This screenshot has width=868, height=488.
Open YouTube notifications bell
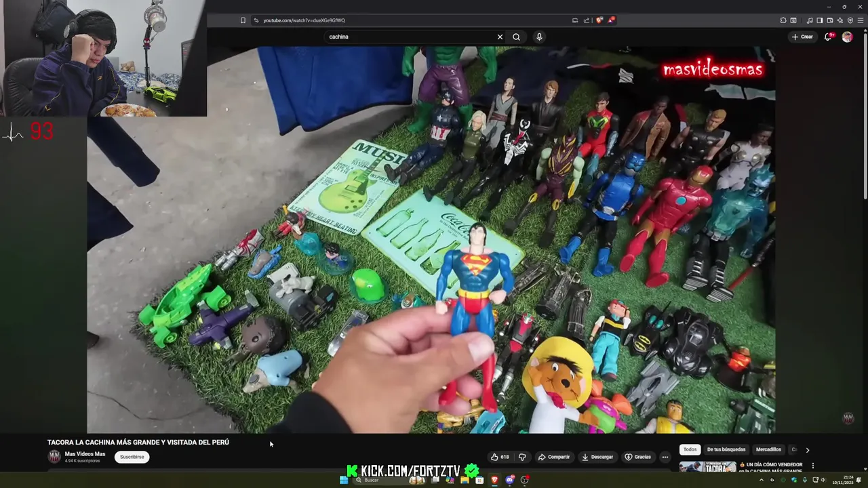(x=828, y=37)
